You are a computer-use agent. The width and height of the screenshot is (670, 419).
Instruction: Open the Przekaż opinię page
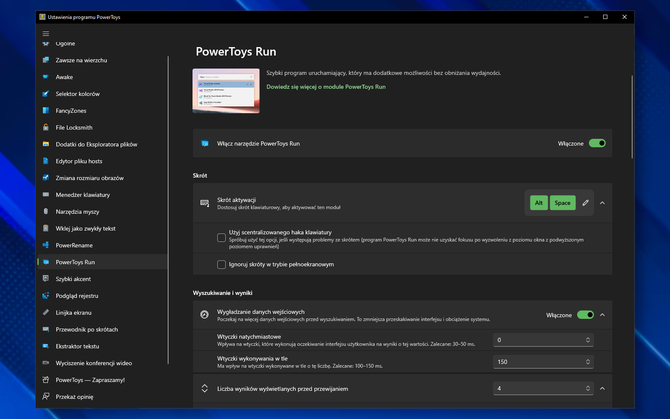click(102, 396)
